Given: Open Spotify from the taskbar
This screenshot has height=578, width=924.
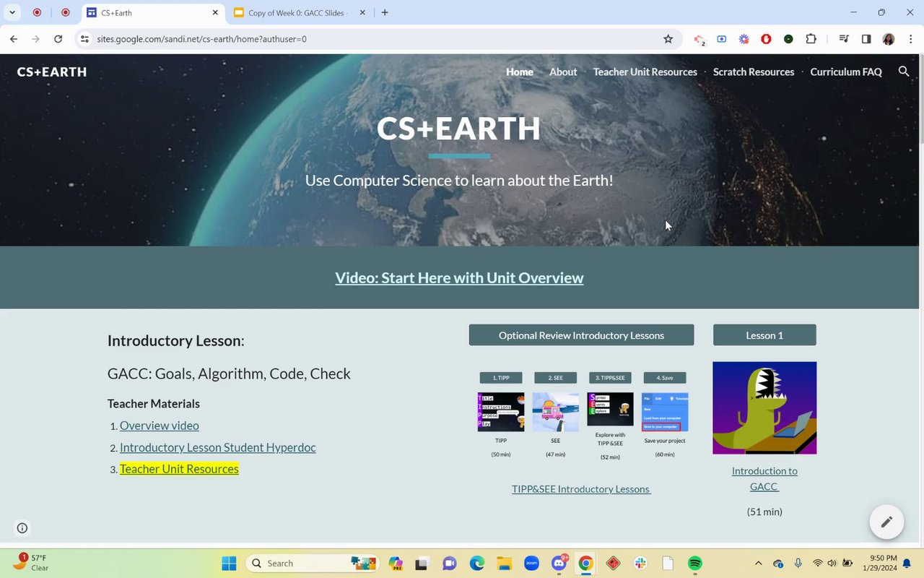Looking at the screenshot, I should pyautogui.click(x=695, y=563).
